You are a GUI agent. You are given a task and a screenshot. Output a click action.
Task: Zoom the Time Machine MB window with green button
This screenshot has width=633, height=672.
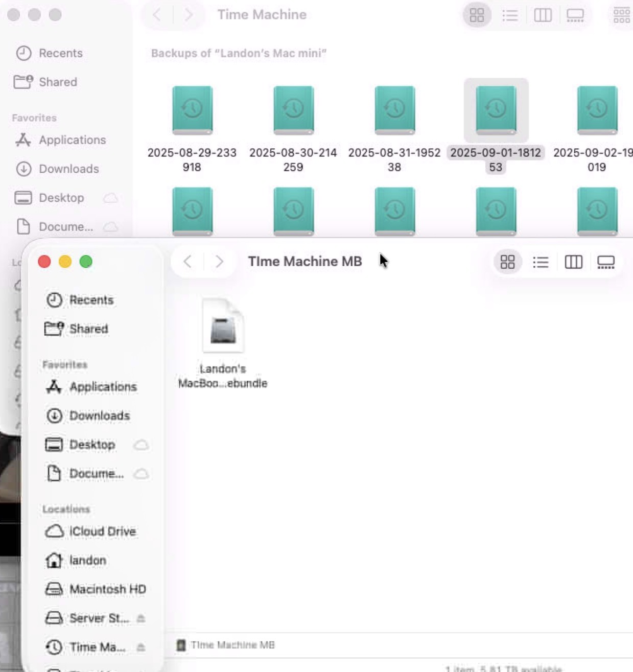coord(86,262)
